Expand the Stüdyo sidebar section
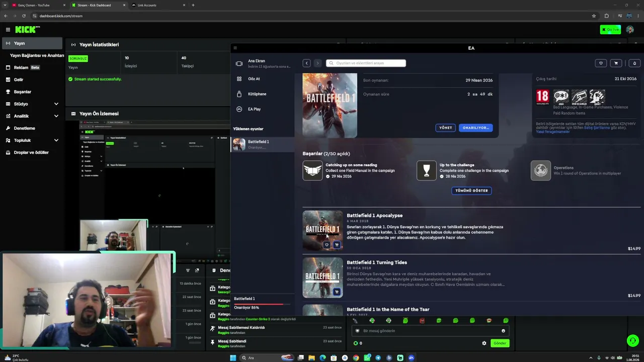644x362 pixels. click(56, 104)
